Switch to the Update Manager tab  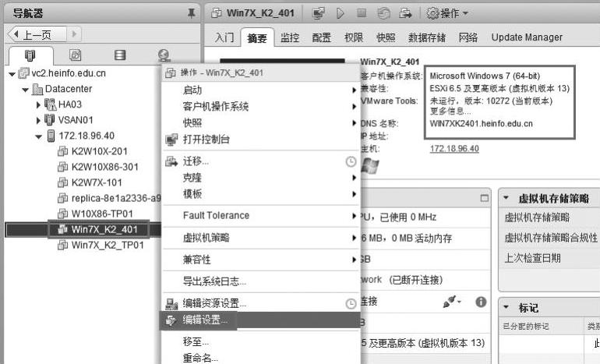527,37
